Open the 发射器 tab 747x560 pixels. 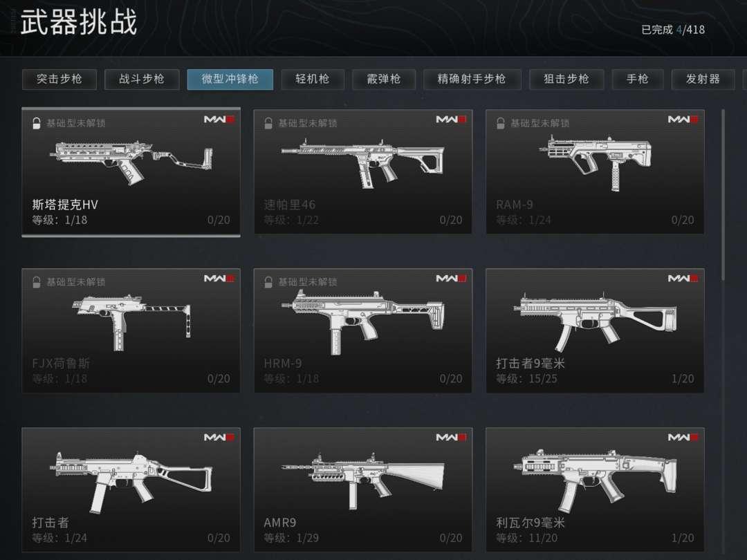pyautogui.click(x=703, y=79)
